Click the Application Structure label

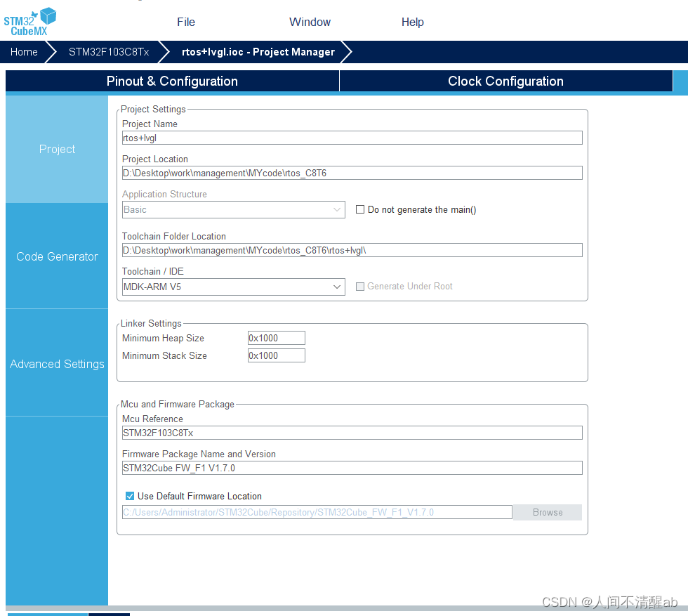click(164, 194)
